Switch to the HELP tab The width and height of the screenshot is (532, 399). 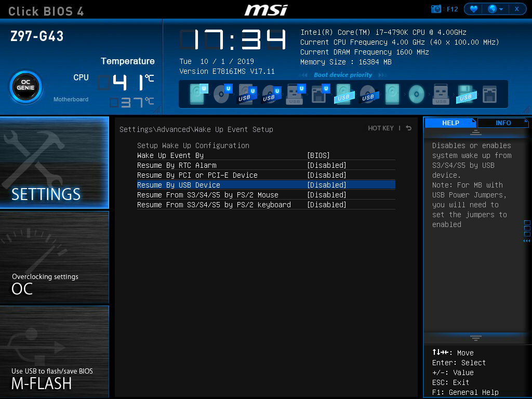pyautogui.click(x=450, y=123)
